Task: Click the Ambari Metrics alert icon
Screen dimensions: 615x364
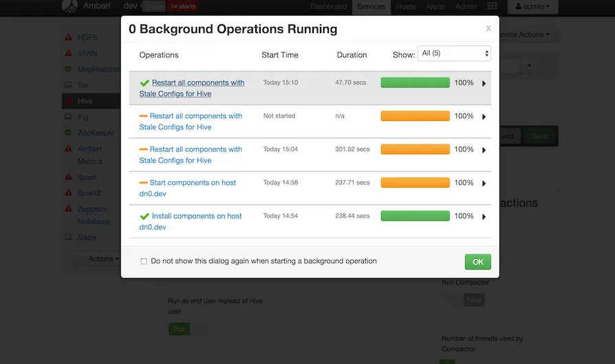Action: pyautogui.click(x=68, y=148)
